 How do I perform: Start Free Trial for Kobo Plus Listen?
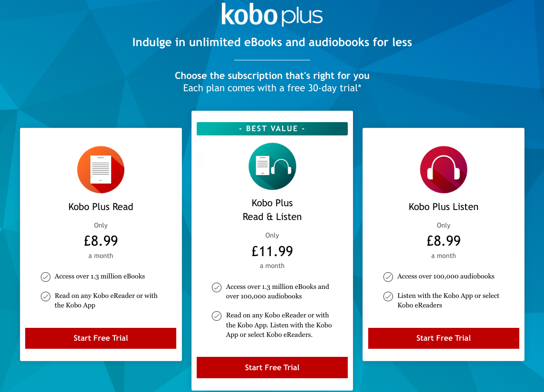pos(444,338)
